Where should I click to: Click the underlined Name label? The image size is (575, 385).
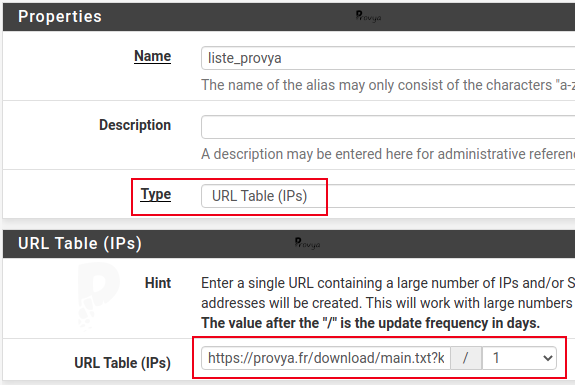tap(153, 56)
